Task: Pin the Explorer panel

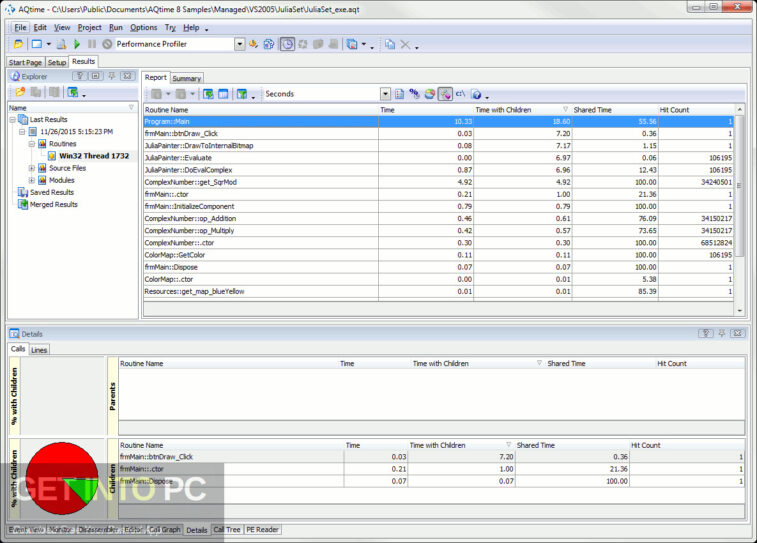Action: [x=112, y=76]
